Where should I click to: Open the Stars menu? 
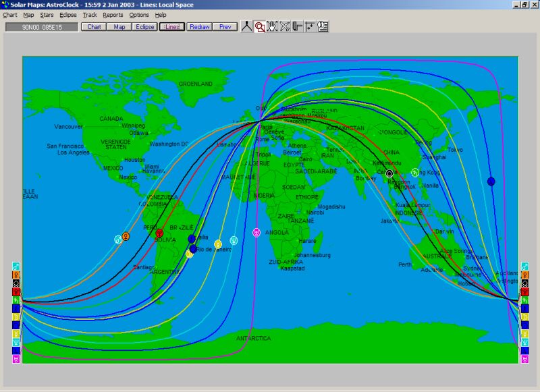[x=47, y=15]
